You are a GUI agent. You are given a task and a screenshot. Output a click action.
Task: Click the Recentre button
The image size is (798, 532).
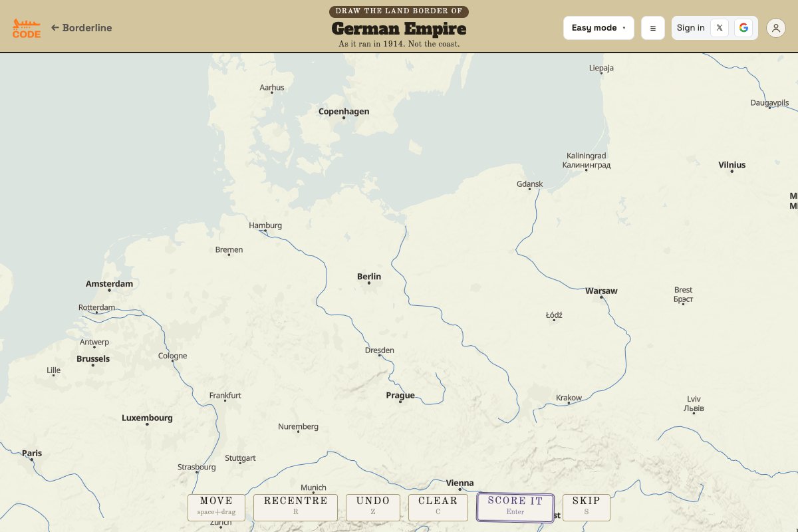pyautogui.click(x=295, y=507)
